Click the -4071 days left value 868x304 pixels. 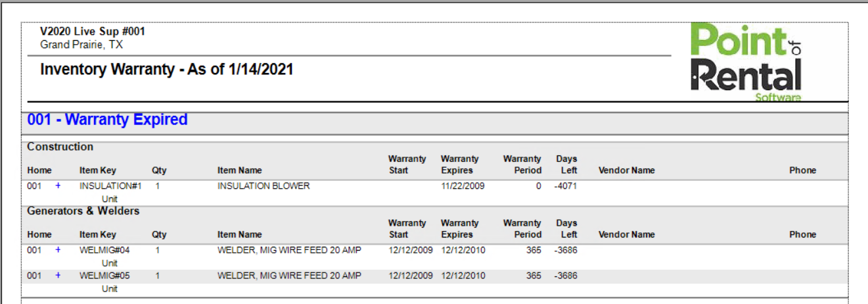565,186
